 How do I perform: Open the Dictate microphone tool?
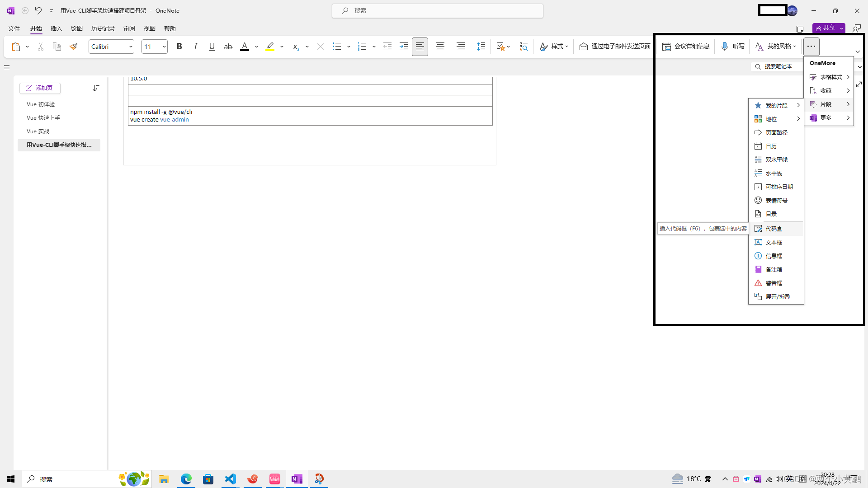(732, 47)
